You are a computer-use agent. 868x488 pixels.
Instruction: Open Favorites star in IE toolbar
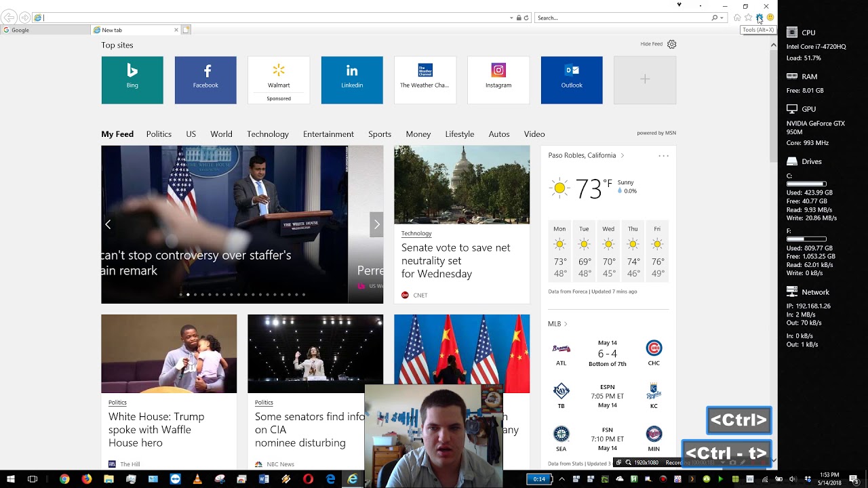[748, 18]
